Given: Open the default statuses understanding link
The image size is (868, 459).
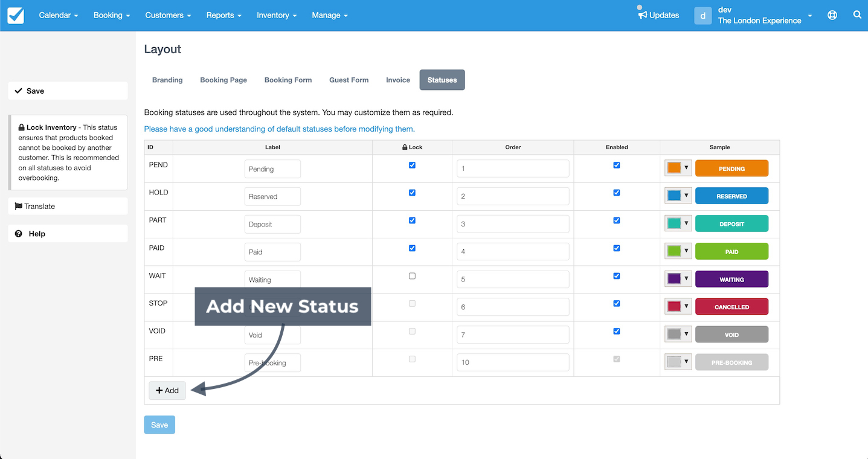Looking at the screenshot, I should 280,129.
